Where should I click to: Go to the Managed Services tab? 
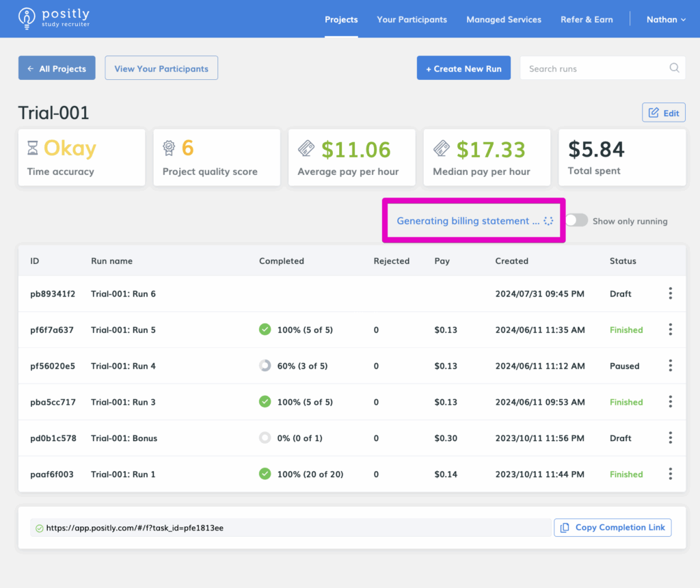click(503, 19)
